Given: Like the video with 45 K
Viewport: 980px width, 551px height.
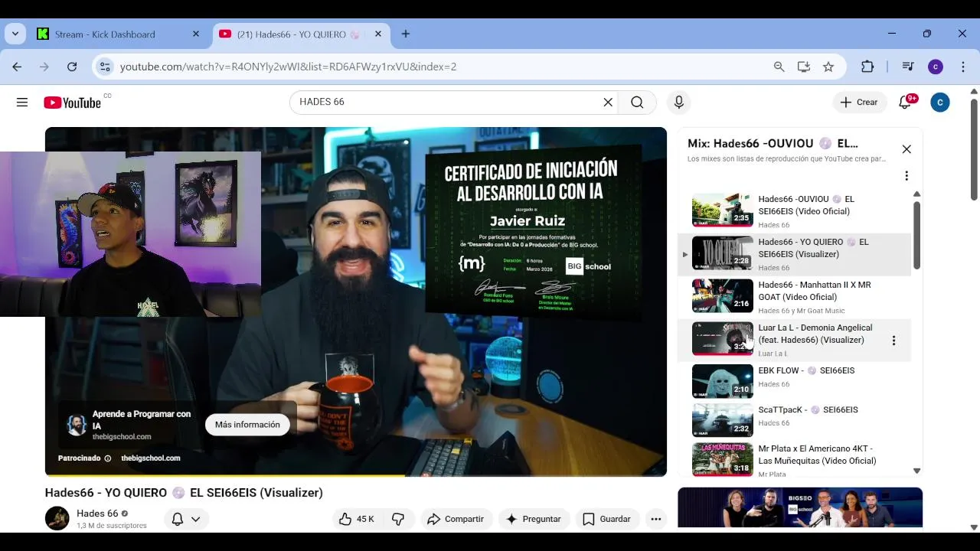Looking at the screenshot, I should point(356,519).
